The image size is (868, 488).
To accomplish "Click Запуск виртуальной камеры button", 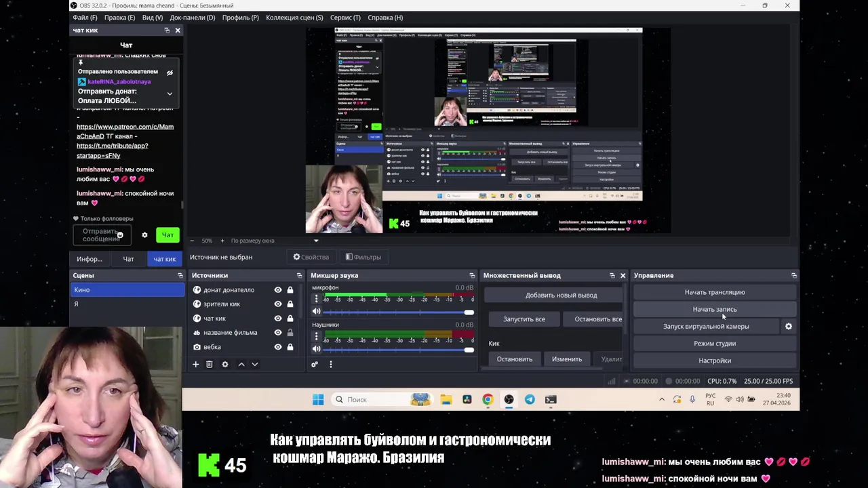I will [706, 326].
